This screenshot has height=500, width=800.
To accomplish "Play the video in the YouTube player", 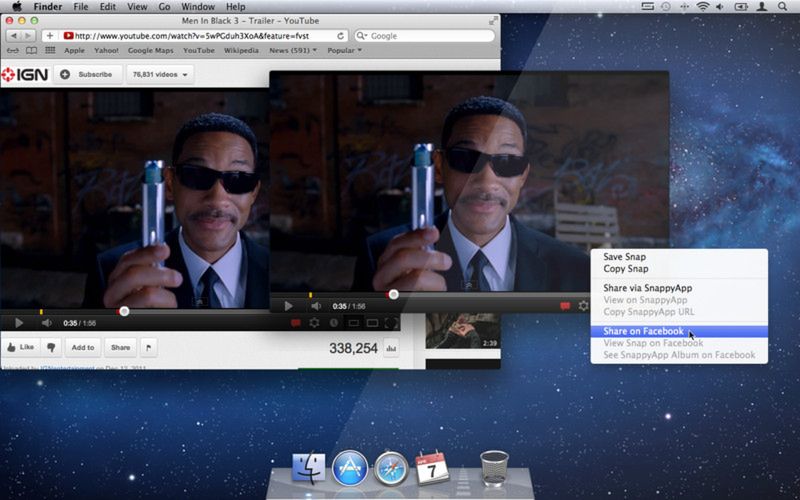I will [18, 323].
